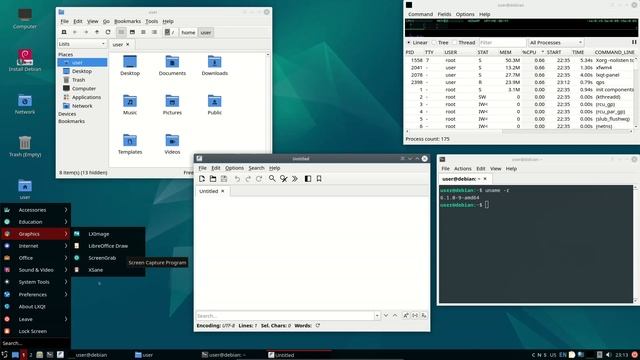This screenshot has width=640, height=360.
Task: Open the All Processes dropdown in qps
Action: coord(556,42)
